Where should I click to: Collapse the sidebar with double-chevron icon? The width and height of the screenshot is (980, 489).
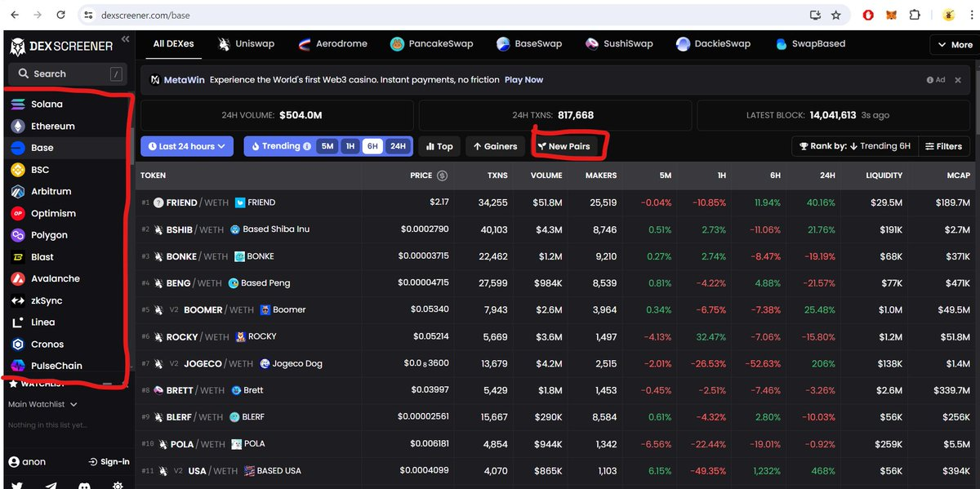pyautogui.click(x=125, y=39)
